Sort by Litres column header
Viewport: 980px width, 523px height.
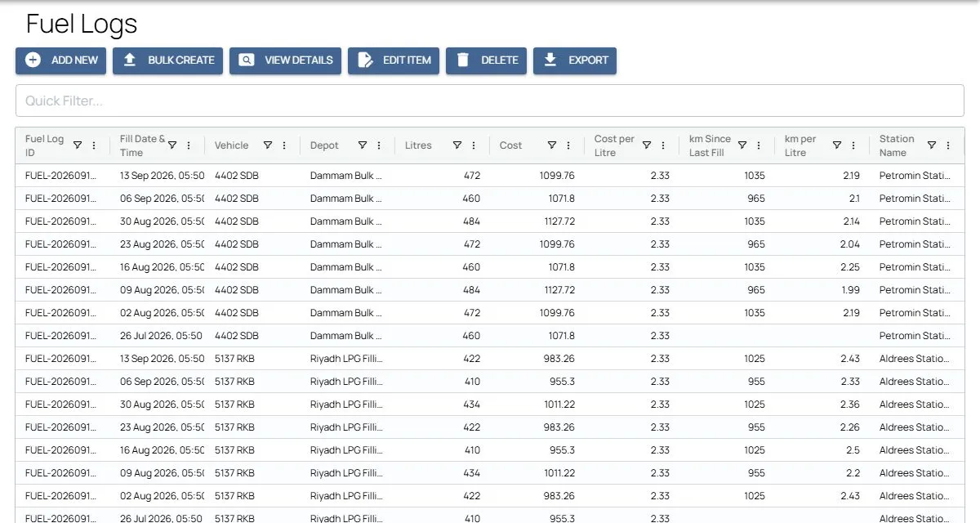click(x=418, y=145)
